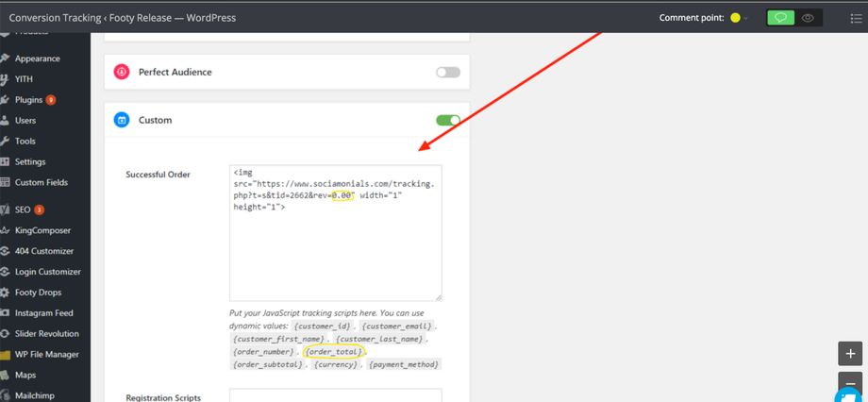Click the Perfect Audience pink icon
The height and width of the screenshot is (402, 868).
[x=121, y=72]
